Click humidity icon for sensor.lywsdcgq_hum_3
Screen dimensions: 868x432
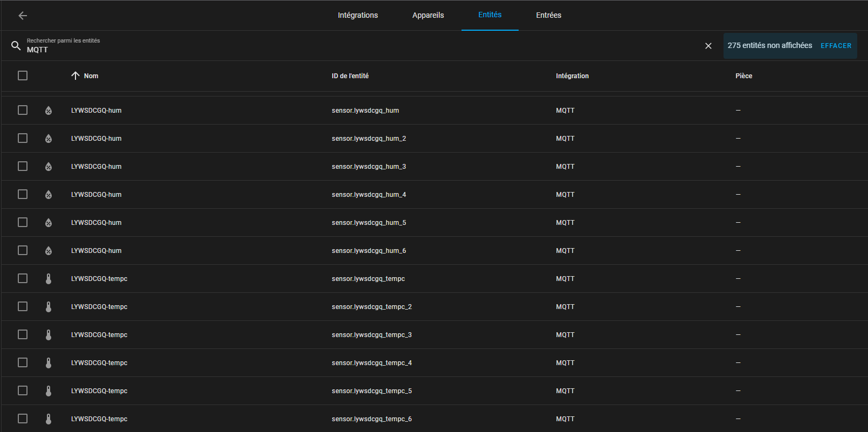click(49, 167)
